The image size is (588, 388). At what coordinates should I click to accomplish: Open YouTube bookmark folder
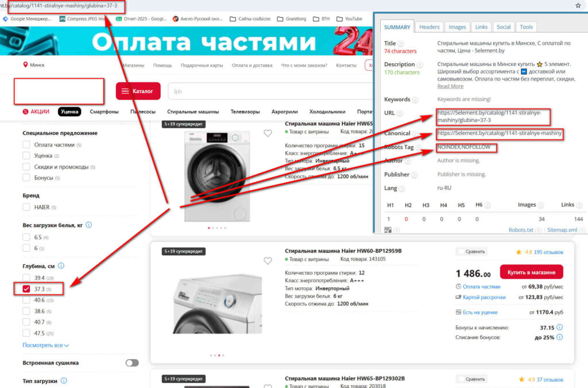(x=350, y=19)
